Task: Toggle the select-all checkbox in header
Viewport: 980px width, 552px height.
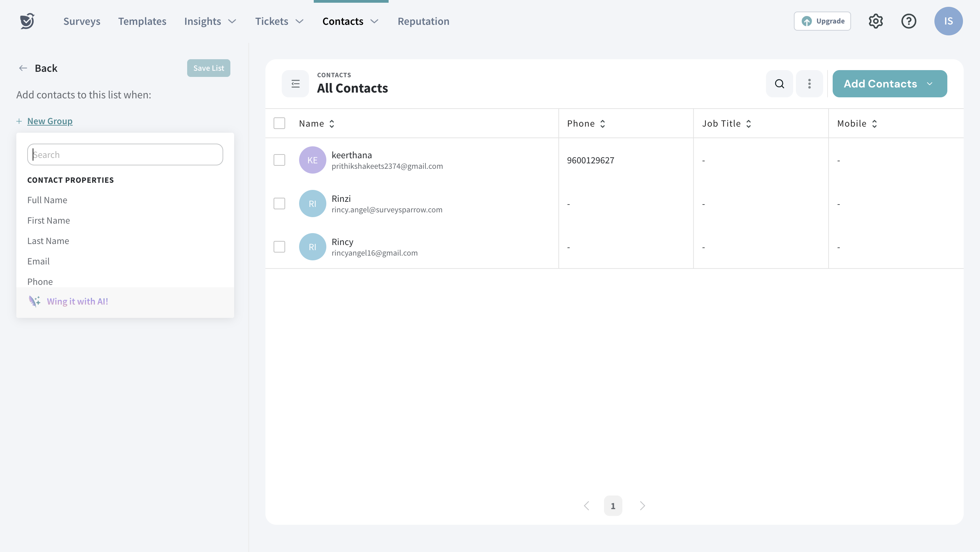Action: coord(279,123)
